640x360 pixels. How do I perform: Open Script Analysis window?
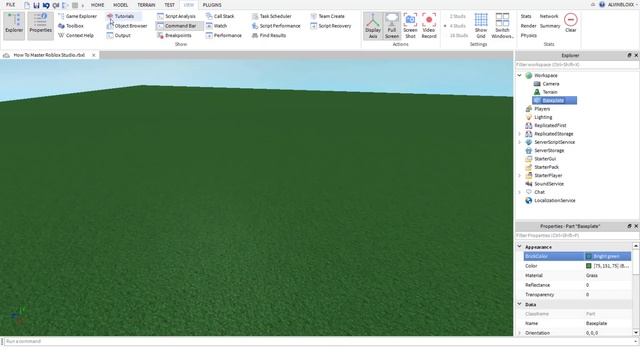click(176, 16)
